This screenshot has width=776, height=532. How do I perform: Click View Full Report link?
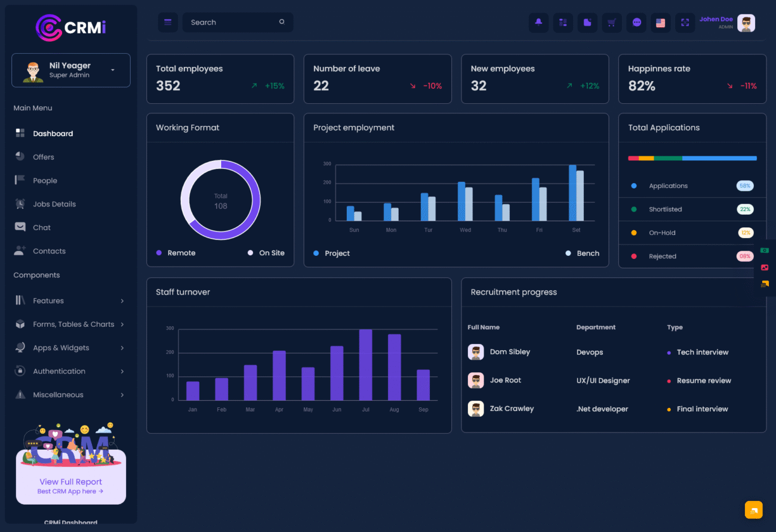pos(70,482)
